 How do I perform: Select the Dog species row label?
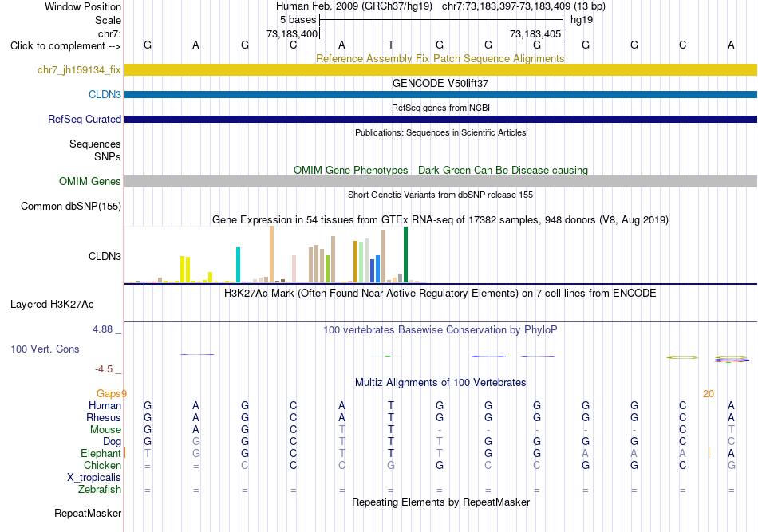pos(112,442)
